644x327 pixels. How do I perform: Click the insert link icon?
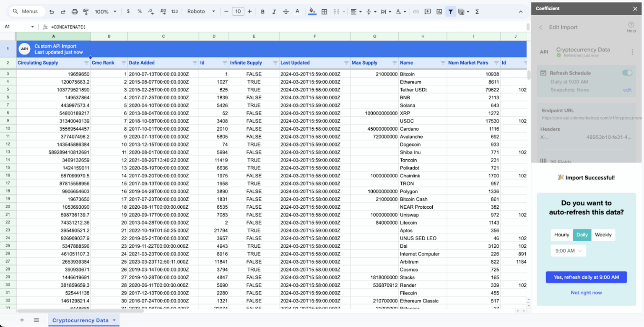coord(416,11)
